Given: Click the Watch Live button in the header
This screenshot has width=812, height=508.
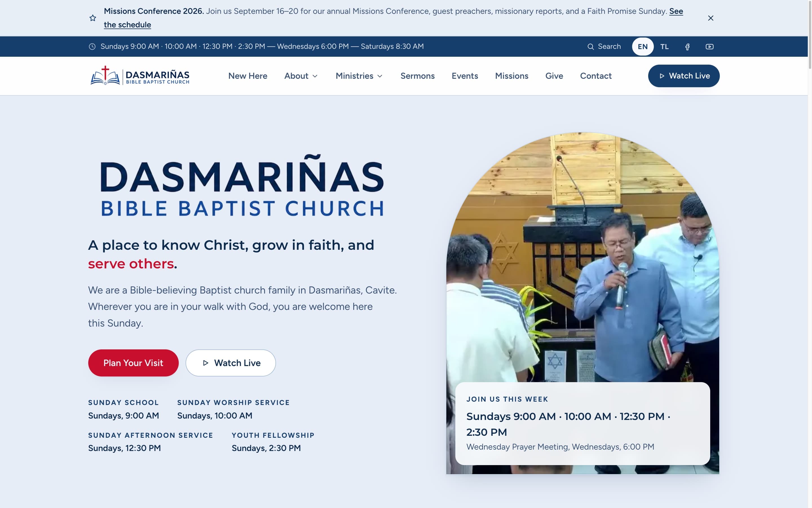Looking at the screenshot, I should [683, 76].
